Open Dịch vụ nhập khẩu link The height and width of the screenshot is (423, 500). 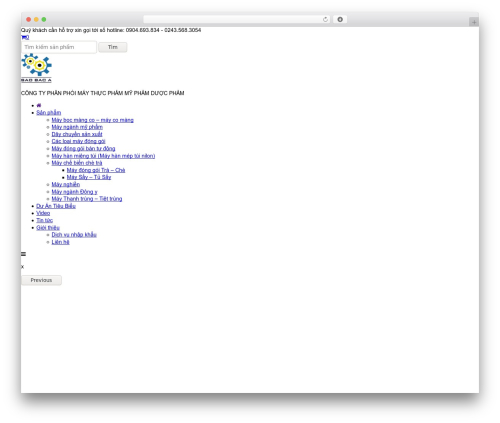(x=74, y=235)
